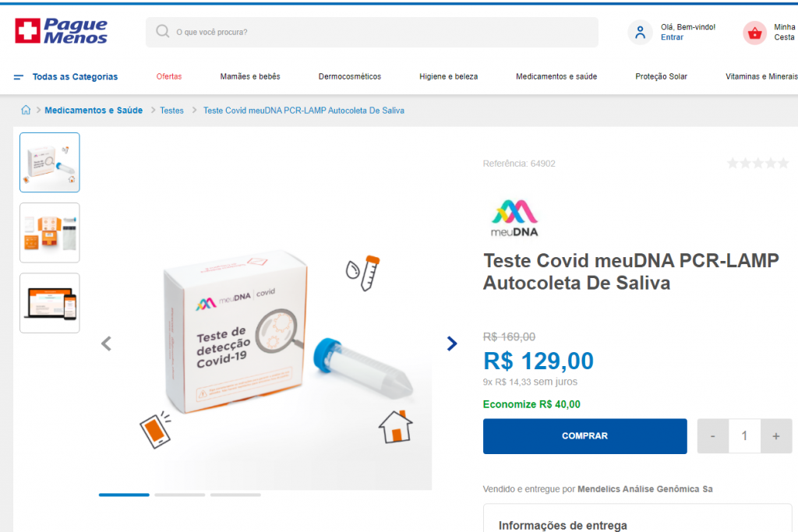Image resolution: width=798 pixels, height=532 pixels.
Task: Show next product image with right arrow
Action: click(x=451, y=344)
